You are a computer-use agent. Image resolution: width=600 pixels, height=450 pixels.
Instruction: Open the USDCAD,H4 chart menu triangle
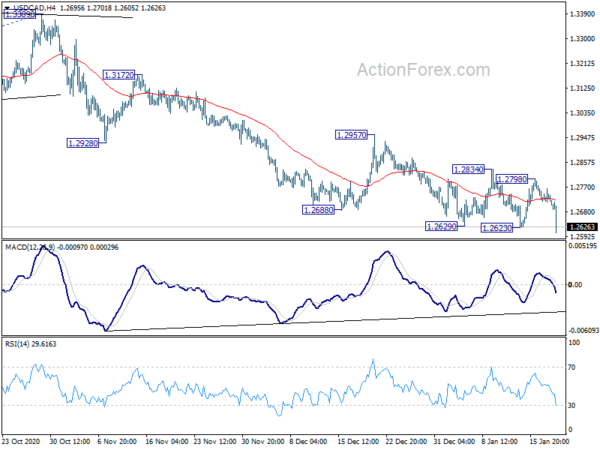point(7,8)
